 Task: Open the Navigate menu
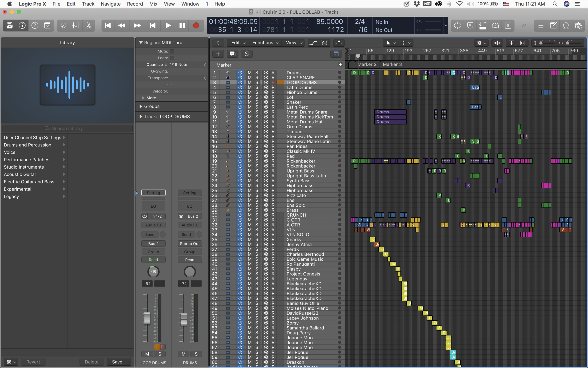(x=111, y=4)
